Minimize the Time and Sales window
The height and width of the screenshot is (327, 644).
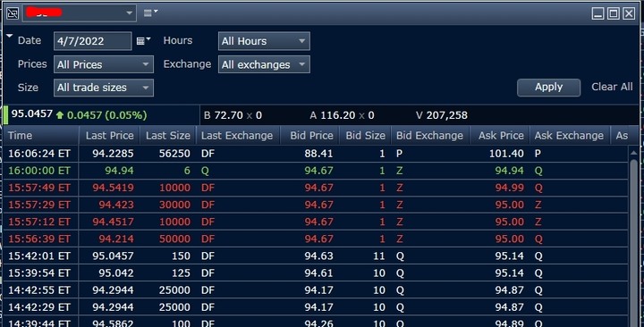coord(598,13)
